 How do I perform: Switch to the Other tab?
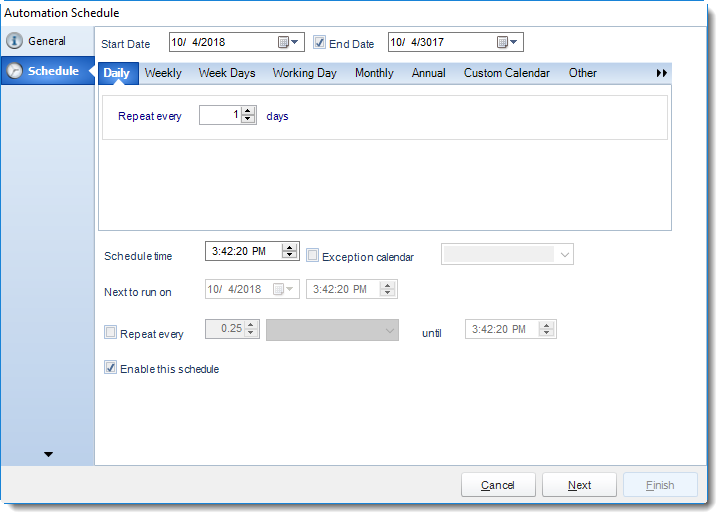(582, 73)
